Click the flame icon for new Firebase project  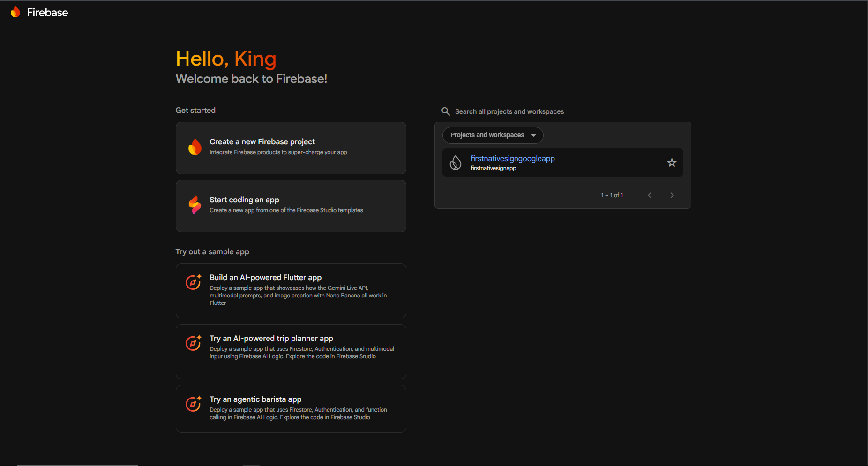pos(195,147)
